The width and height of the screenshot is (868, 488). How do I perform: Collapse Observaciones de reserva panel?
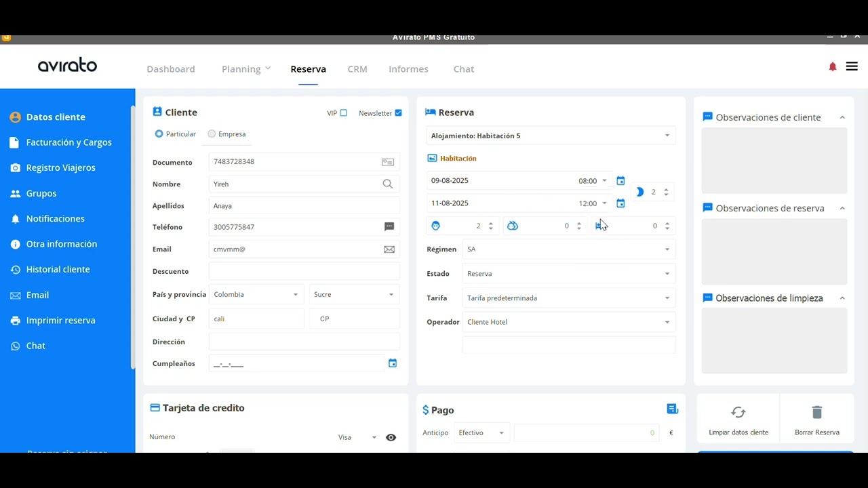tap(842, 208)
